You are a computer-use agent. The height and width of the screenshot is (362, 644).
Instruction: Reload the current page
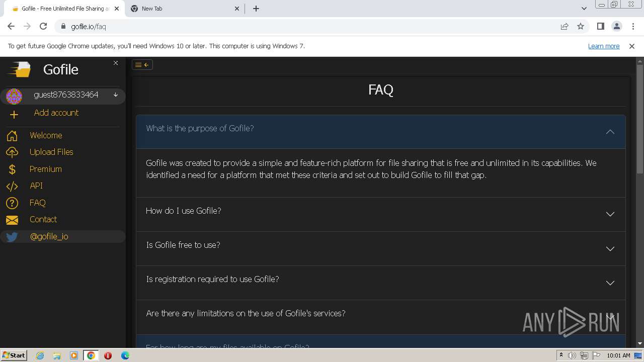pos(43,26)
